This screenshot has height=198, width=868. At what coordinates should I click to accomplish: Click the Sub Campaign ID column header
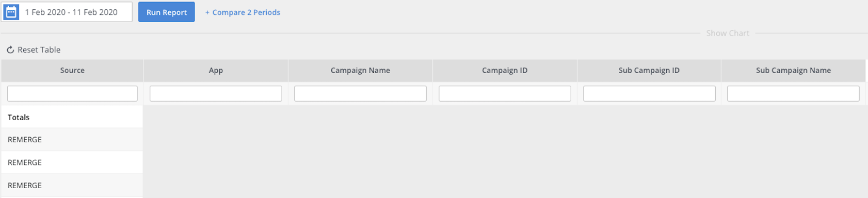pos(649,70)
